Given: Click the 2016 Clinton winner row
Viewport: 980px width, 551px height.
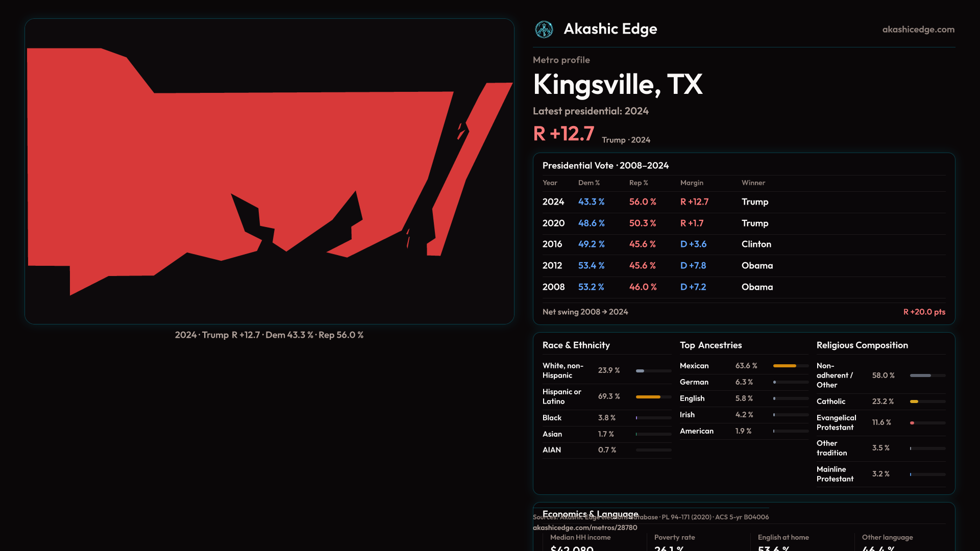Looking at the screenshot, I should (x=743, y=244).
